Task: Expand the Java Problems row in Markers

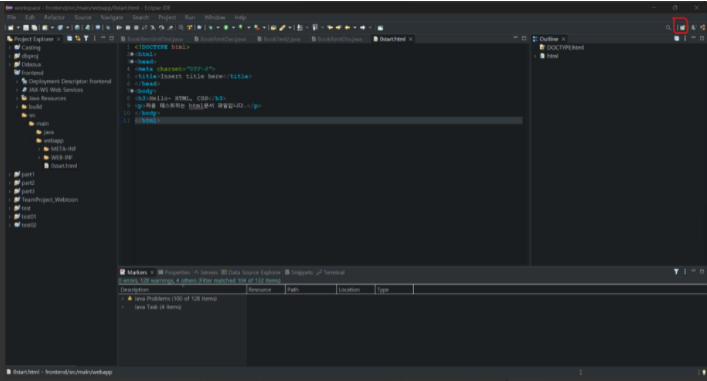Action: (x=123, y=298)
